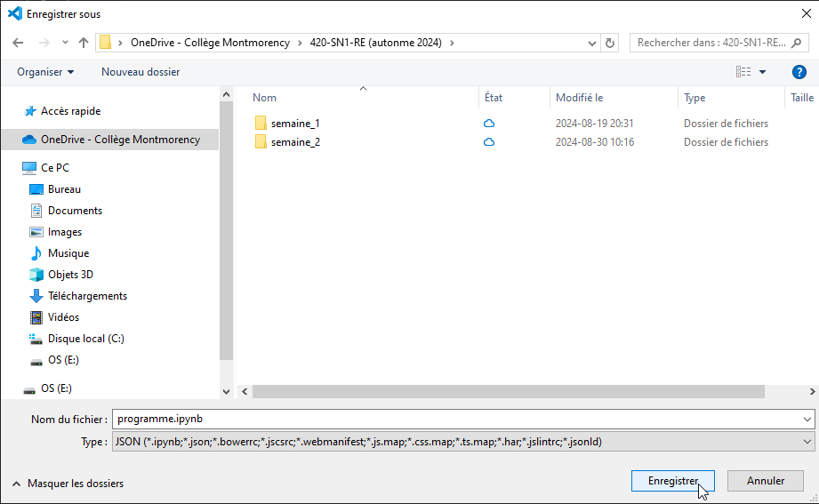Viewport: 819px width, 504px height.
Task: Expand the recent locations dropdown arrow
Action: (x=65, y=43)
